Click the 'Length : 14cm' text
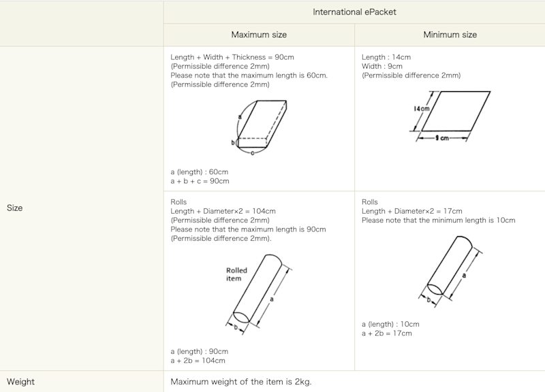This screenshot has height=392, width=545. point(386,57)
